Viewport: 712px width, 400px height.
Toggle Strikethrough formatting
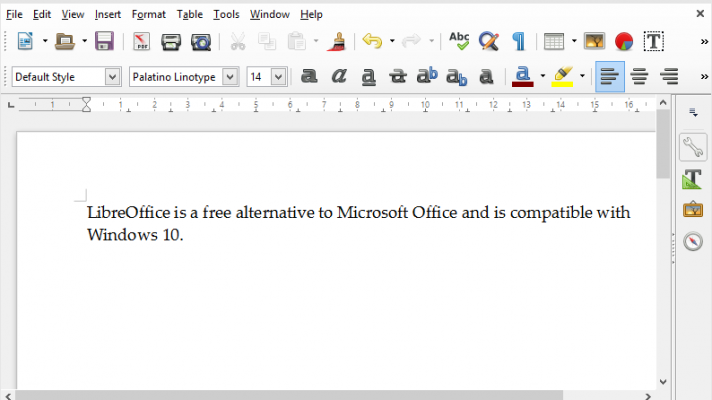tap(398, 76)
